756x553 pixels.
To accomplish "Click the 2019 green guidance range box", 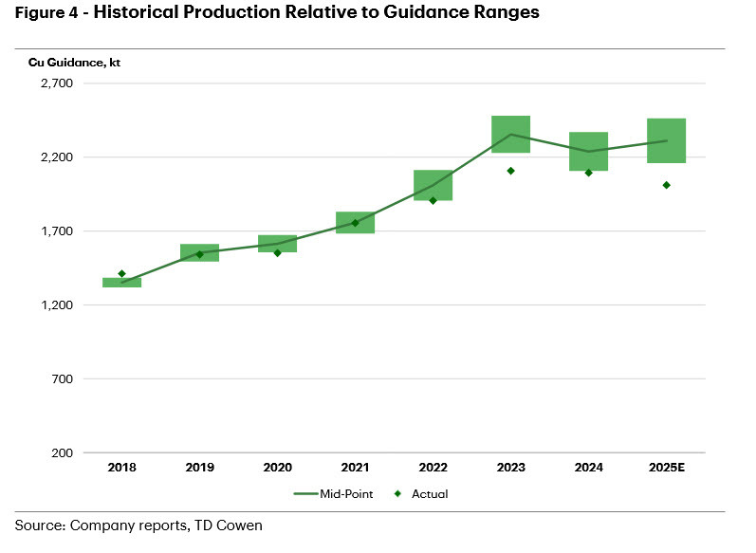I will tap(199, 252).
